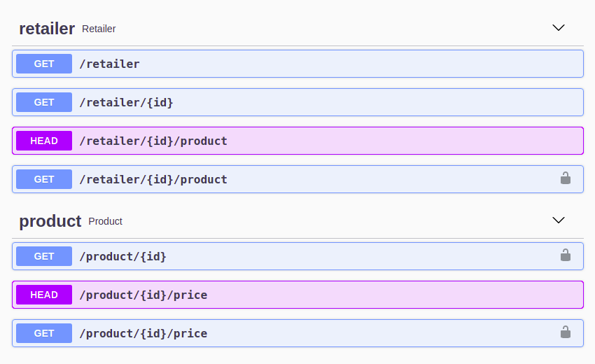Open the GET /product/{id} path text
Screen dimensions: 595x364
(x=122, y=257)
